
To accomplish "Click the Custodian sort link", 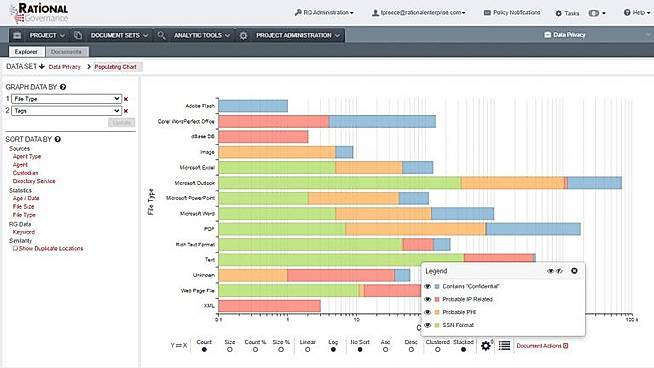I will pyautogui.click(x=25, y=173).
